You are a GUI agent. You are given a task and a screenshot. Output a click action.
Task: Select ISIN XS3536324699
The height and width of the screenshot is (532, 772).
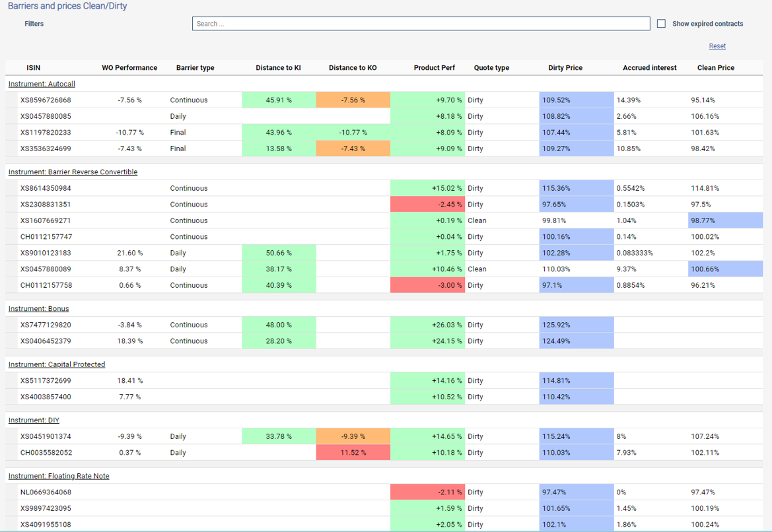pyautogui.click(x=46, y=149)
